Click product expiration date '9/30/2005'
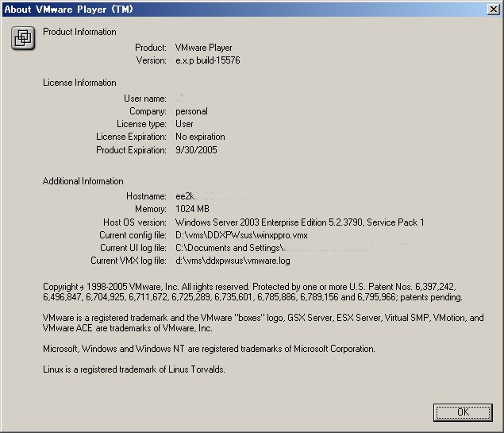The width and height of the screenshot is (504, 433). (x=196, y=150)
